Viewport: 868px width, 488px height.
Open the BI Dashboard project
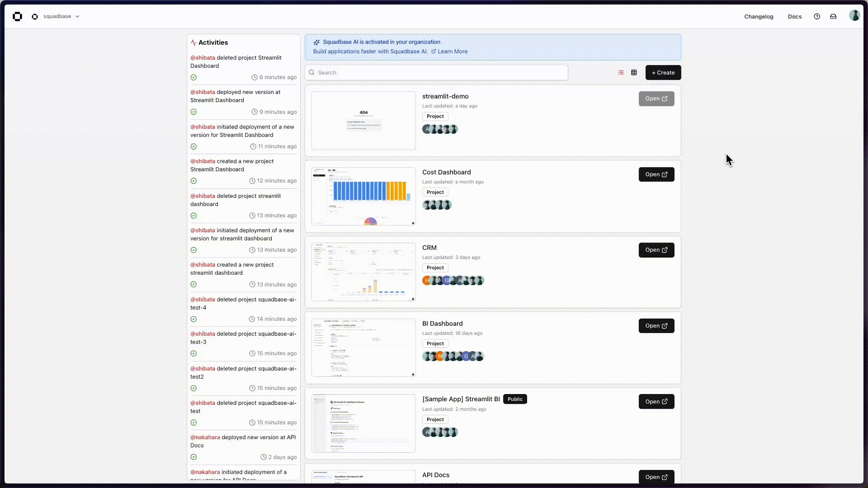point(656,326)
